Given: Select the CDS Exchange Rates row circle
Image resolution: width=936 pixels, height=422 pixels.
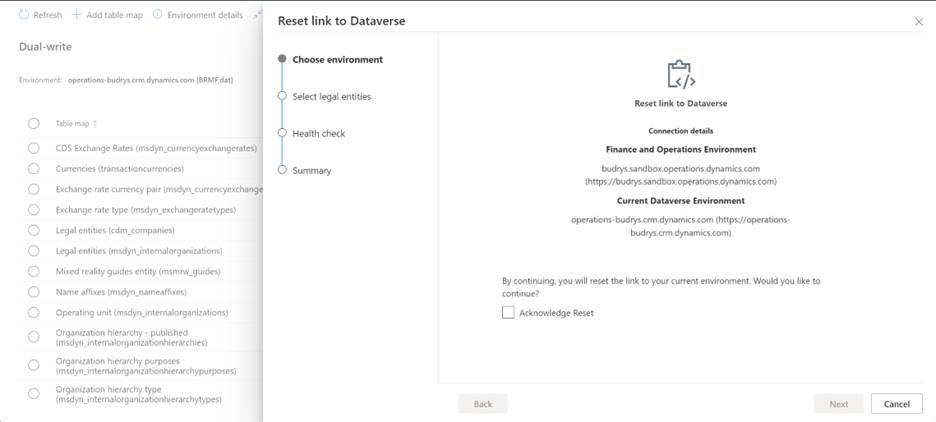Looking at the screenshot, I should [x=33, y=148].
